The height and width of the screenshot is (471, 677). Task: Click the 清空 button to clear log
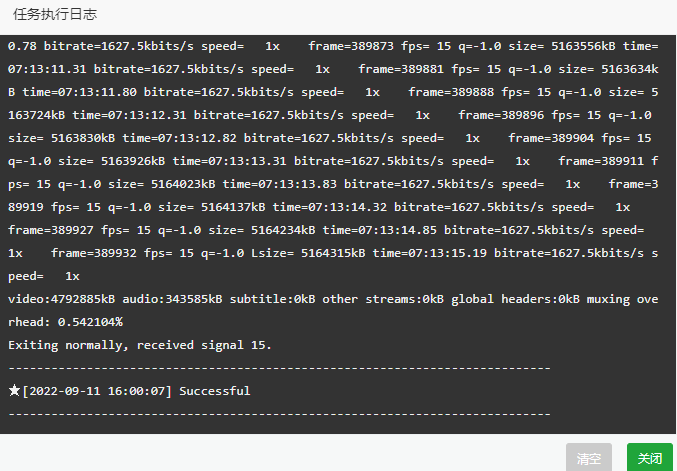pos(588,458)
